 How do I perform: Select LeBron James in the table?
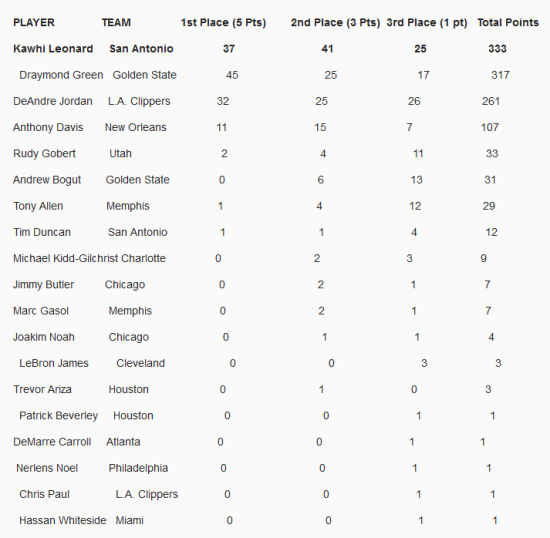pyautogui.click(x=54, y=363)
